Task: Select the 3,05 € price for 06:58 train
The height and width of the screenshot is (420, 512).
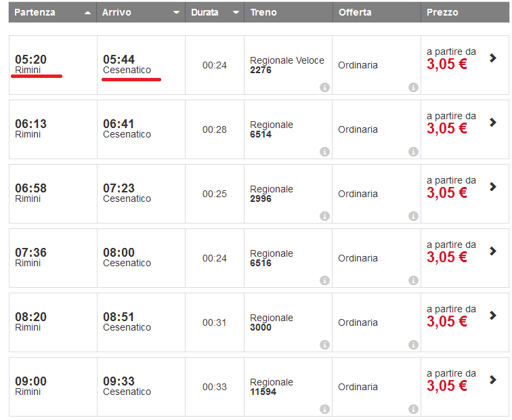Action: (x=447, y=193)
